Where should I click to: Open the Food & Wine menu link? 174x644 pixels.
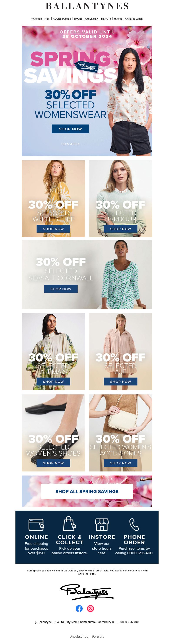coord(134,19)
